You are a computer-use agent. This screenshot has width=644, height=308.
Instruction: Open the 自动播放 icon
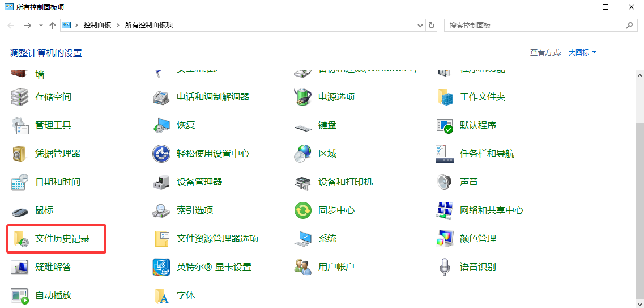pyautogui.click(x=19, y=296)
